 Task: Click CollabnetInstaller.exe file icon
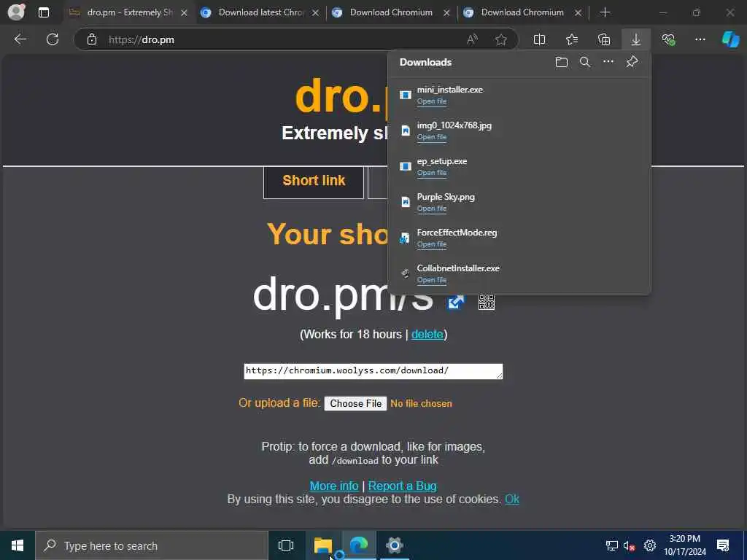(x=406, y=273)
